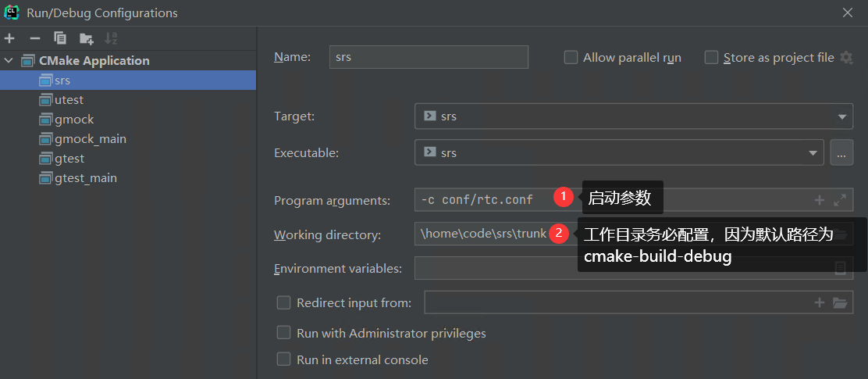Expand the Program arguments field editor
This screenshot has width=868, height=379.
coord(840,200)
